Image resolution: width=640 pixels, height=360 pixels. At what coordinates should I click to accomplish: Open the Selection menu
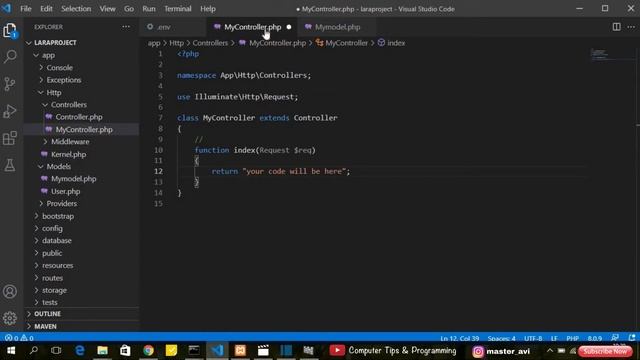point(76,9)
